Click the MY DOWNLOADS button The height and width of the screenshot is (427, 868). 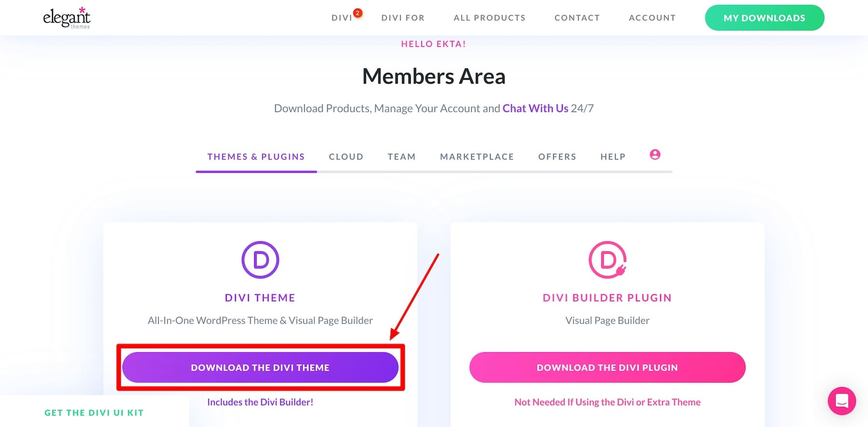(764, 17)
